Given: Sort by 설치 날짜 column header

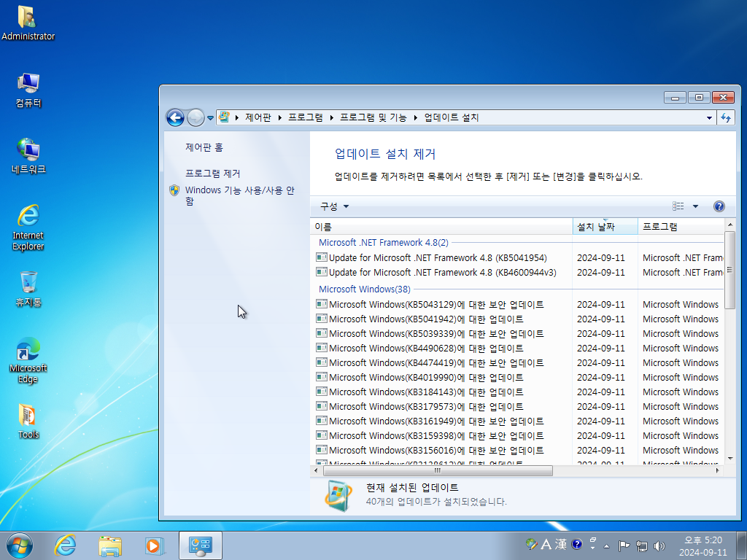Looking at the screenshot, I should [x=605, y=227].
